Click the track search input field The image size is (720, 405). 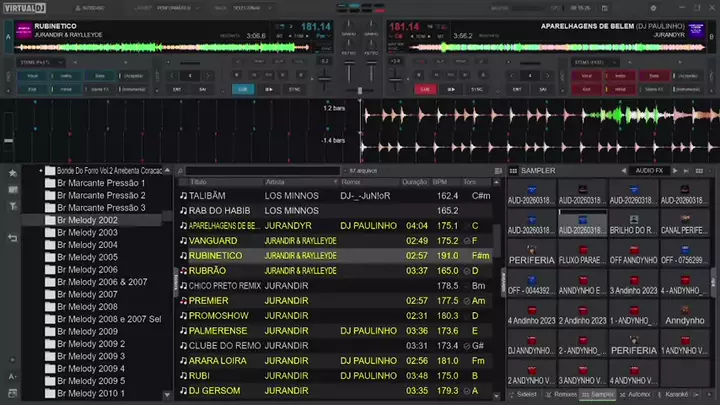coord(263,171)
